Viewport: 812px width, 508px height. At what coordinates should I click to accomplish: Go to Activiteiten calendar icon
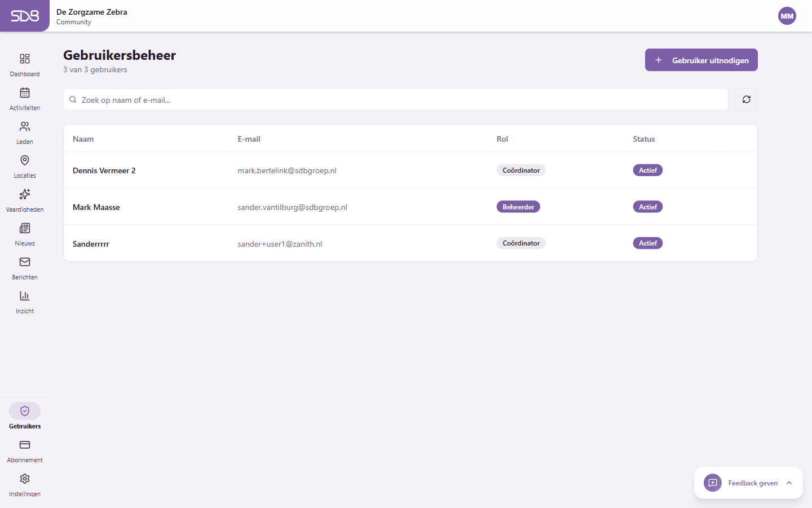[25, 93]
